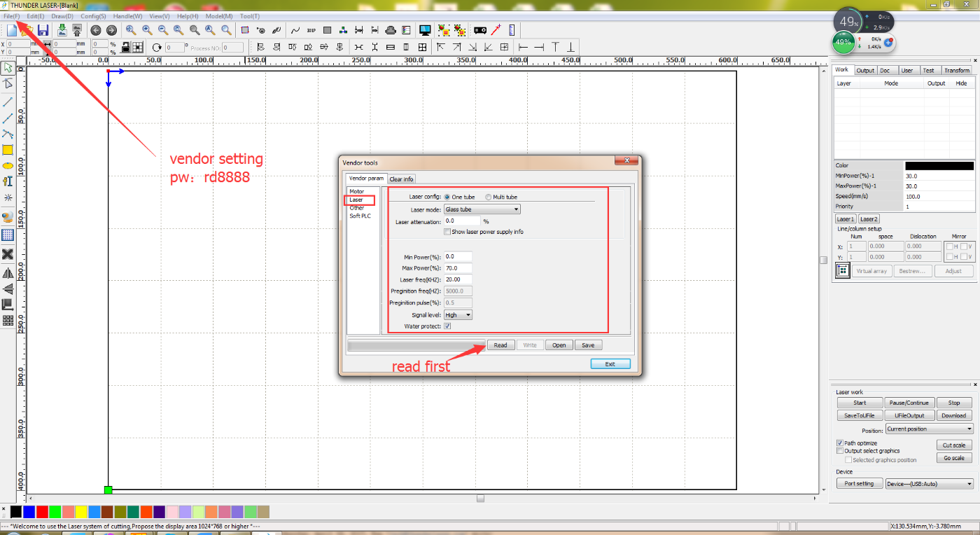Switch to Output tab in right panel
Viewport: 980px width, 535px height.
[865, 70]
